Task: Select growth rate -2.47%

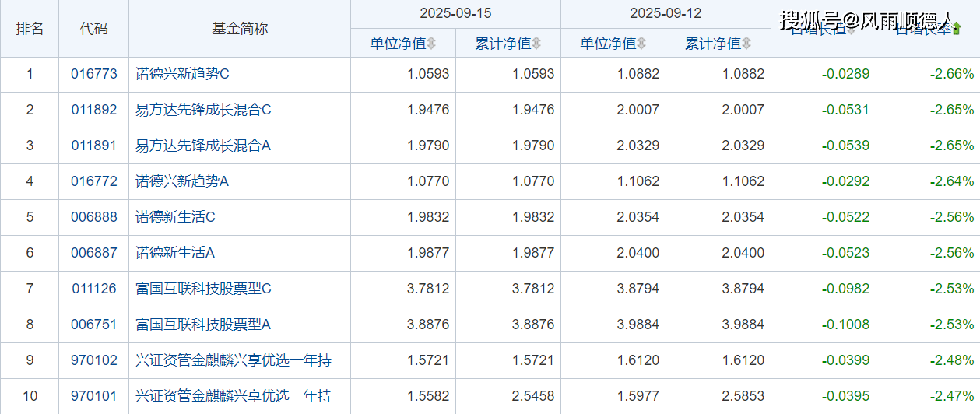Action: 951,396
